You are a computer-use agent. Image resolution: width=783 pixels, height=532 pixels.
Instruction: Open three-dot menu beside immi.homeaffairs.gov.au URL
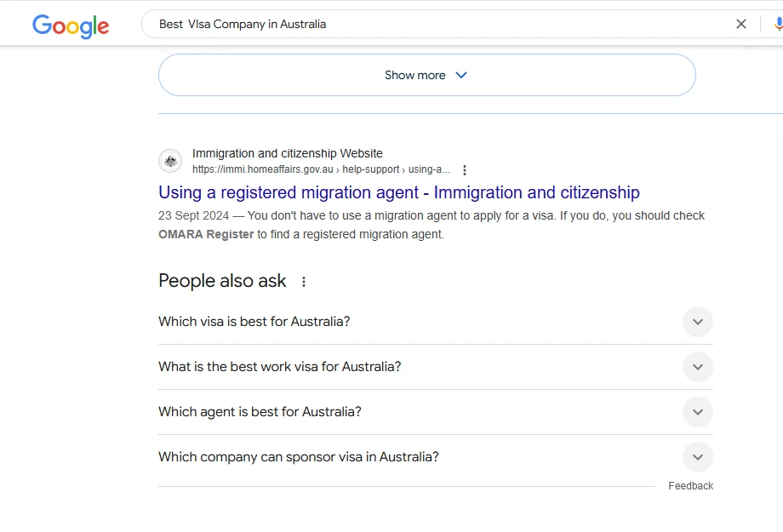click(x=465, y=170)
